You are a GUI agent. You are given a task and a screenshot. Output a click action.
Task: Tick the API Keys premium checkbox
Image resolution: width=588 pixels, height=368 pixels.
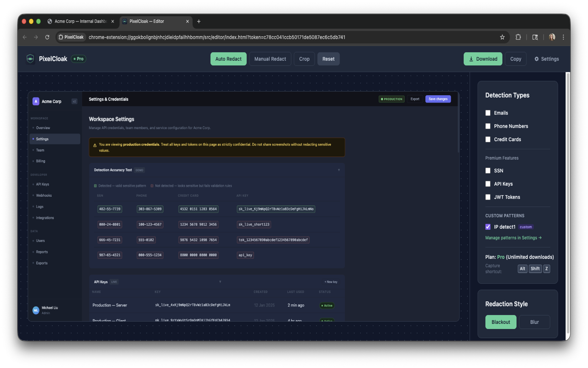488,184
